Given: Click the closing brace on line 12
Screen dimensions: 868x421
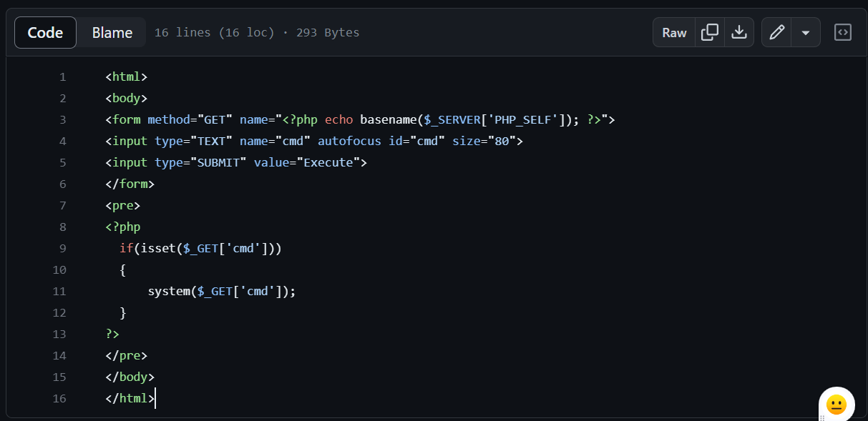Looking at the screenshot, I should coord(123,312).
